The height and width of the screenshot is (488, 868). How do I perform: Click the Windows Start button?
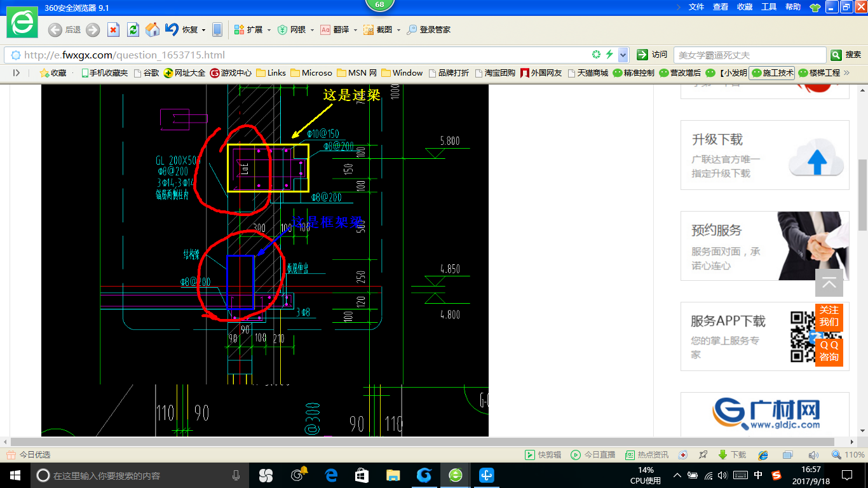tap(15, 475)
